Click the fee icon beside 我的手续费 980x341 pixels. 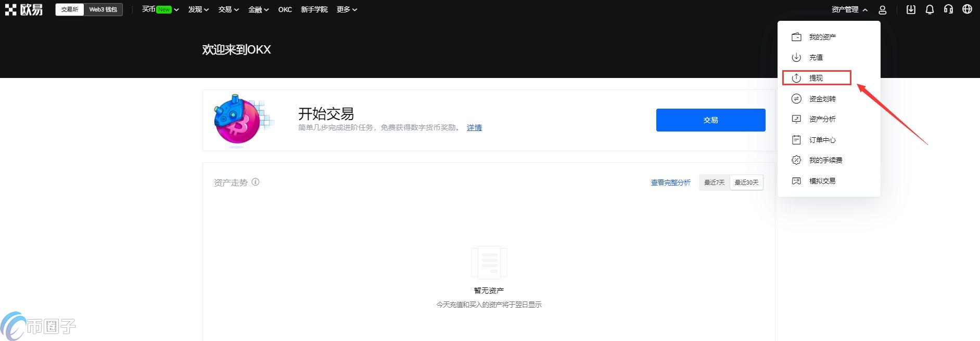796,160
